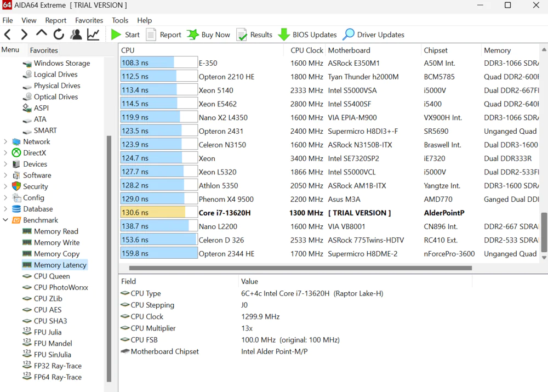548x392 pixels.
Task: Select the Memory Copy benchmark
Action: (x=51, y=254)
